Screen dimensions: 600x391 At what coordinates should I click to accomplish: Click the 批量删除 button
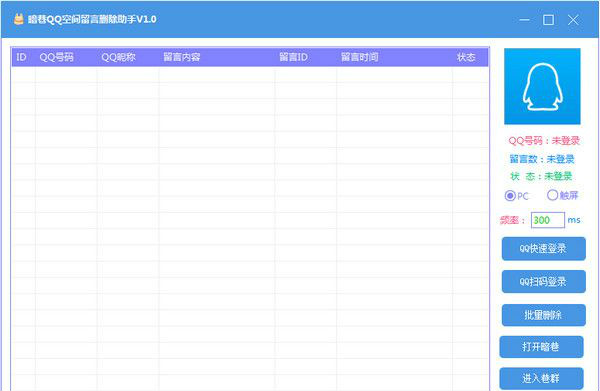pos(543,315)
